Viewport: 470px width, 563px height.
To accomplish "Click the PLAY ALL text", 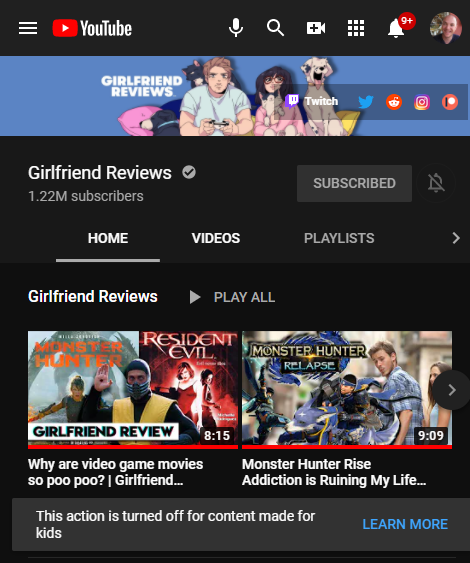I will coord(245,297).
